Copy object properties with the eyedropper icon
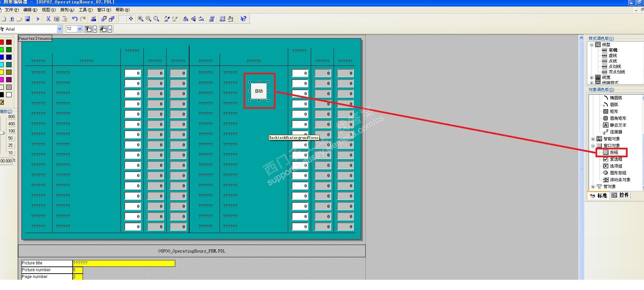 (167, 19)
